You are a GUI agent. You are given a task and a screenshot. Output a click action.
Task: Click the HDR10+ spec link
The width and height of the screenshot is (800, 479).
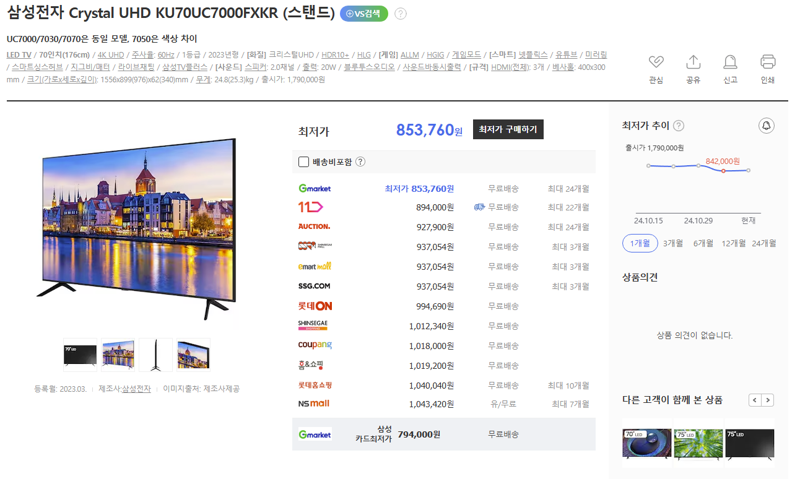pyautogui.click(x=335, y=55)
